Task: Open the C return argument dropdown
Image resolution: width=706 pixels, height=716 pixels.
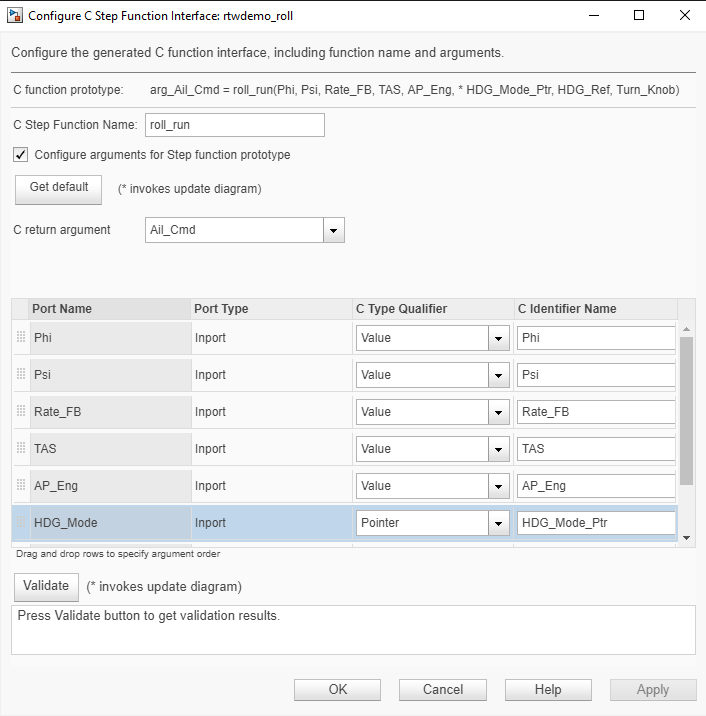Action: click(x=334, y=230)
